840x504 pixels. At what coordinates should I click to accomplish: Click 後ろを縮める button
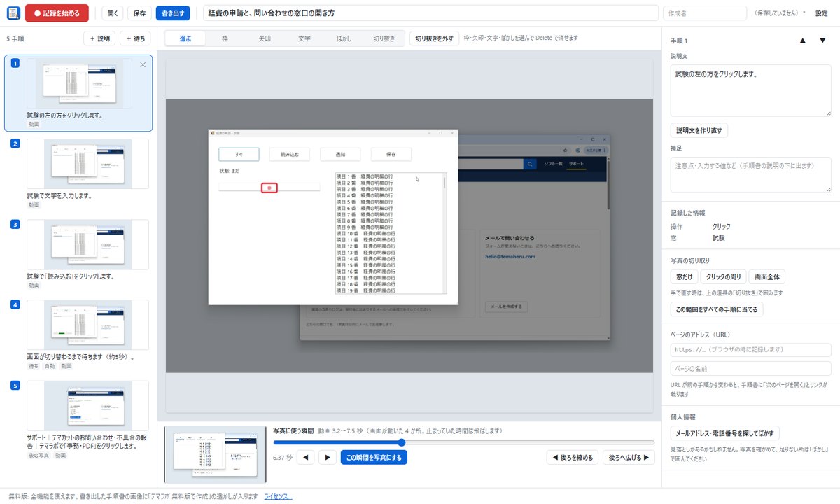pos(572,458)
